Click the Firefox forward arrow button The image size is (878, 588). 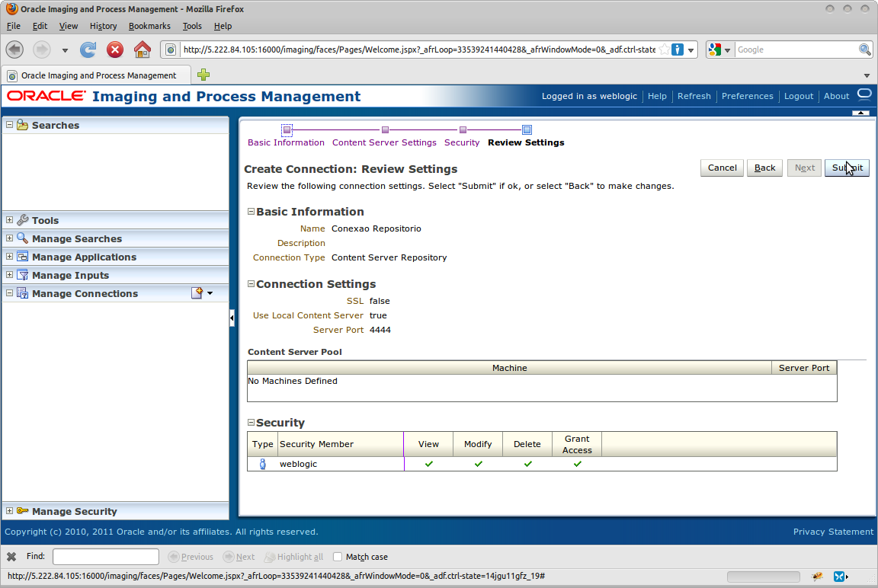point(41,50)
